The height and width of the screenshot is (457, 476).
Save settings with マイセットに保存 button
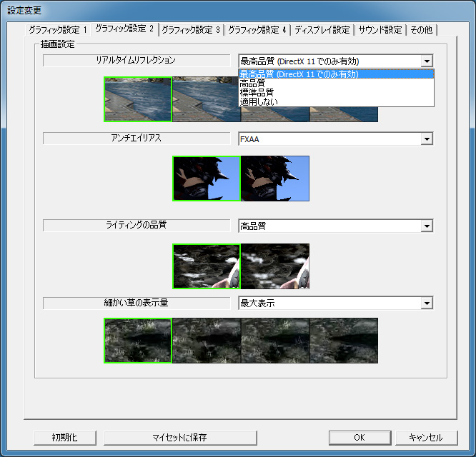pyautogui.click(x=180, y=438)
